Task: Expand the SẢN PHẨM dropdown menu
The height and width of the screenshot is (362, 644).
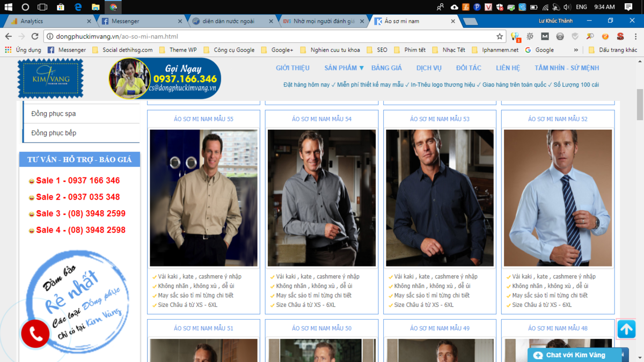Action: coord(344,68)
